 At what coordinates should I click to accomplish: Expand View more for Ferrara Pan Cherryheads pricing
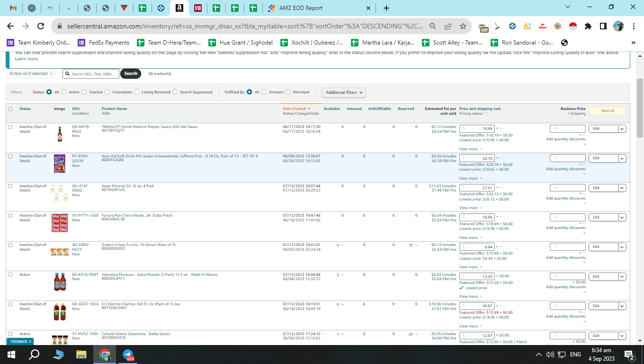coord(471,237)
